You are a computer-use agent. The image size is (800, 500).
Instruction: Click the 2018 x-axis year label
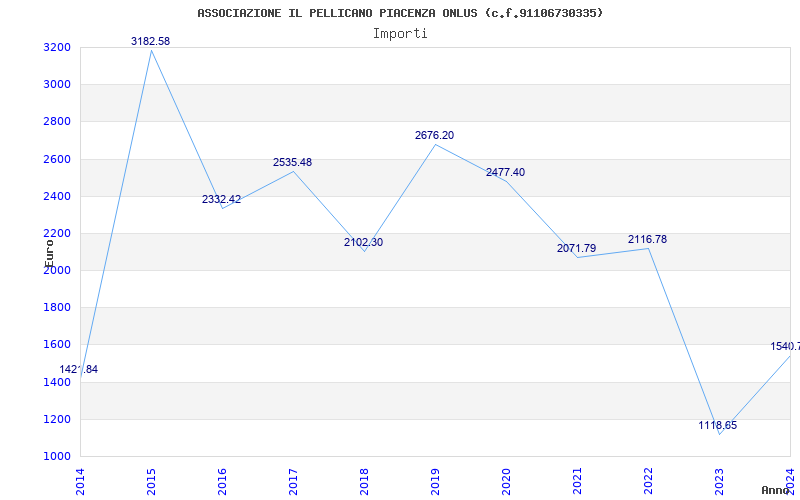point(364,482)
